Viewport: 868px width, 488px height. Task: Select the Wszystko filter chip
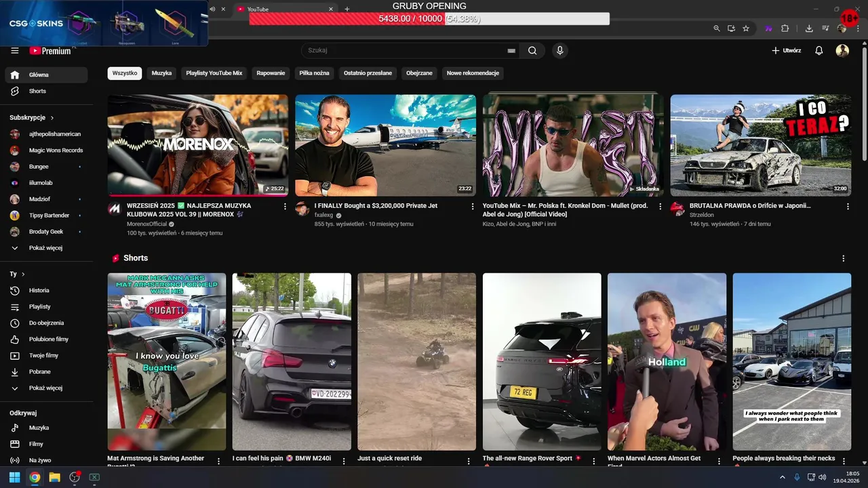click(125, 73)
